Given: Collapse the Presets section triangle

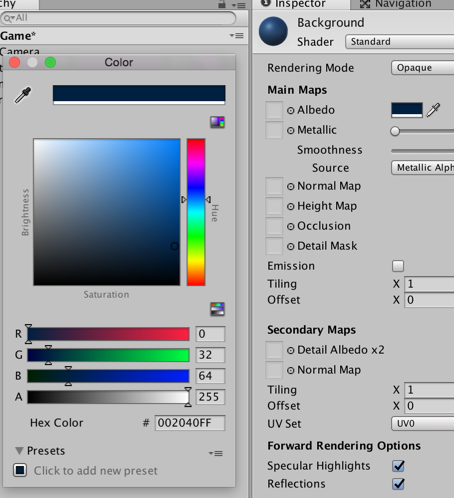Looking at the screenshot, I should (x=19, y=451).
